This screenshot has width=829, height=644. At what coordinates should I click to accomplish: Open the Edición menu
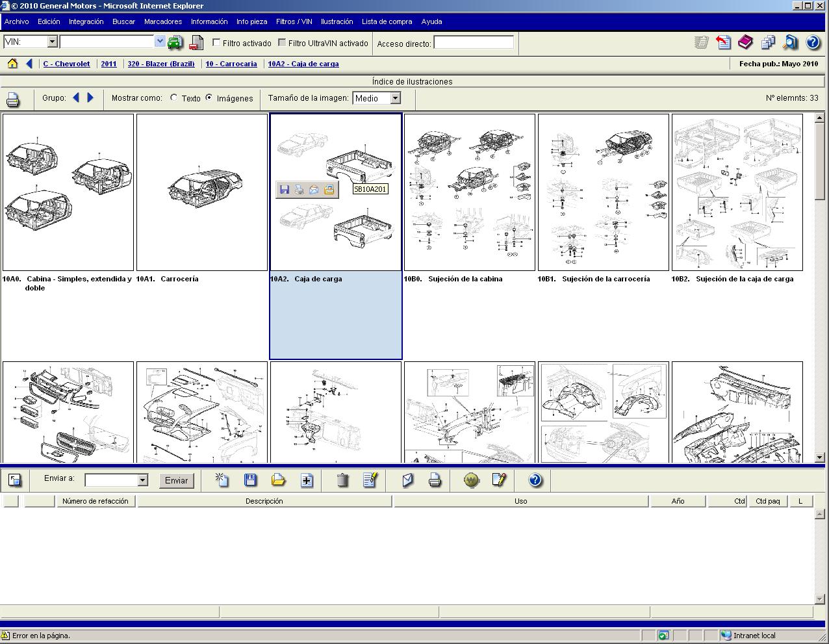pos(49,21)
